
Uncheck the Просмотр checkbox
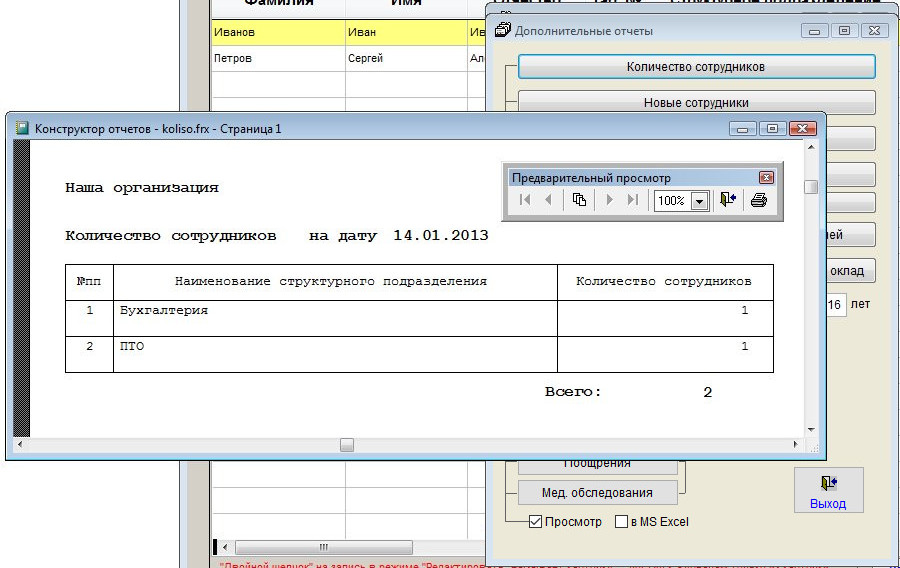click(x=535, y=522)
